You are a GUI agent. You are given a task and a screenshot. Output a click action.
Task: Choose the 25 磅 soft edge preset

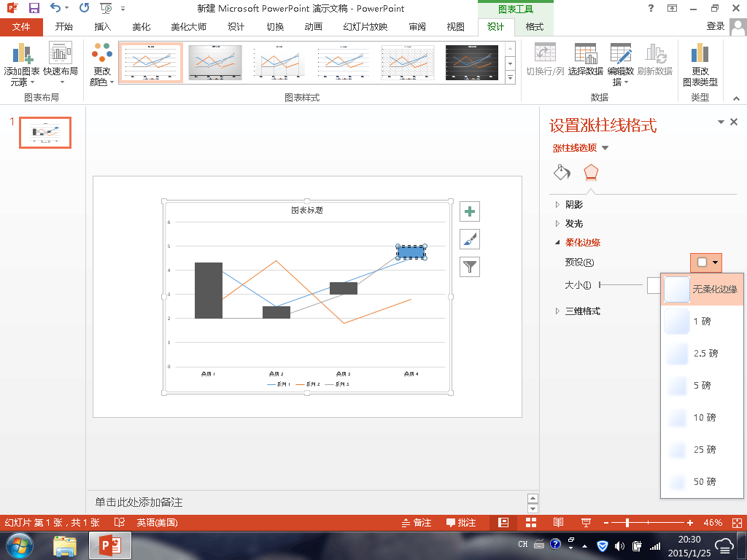click(x=703, y=449)
